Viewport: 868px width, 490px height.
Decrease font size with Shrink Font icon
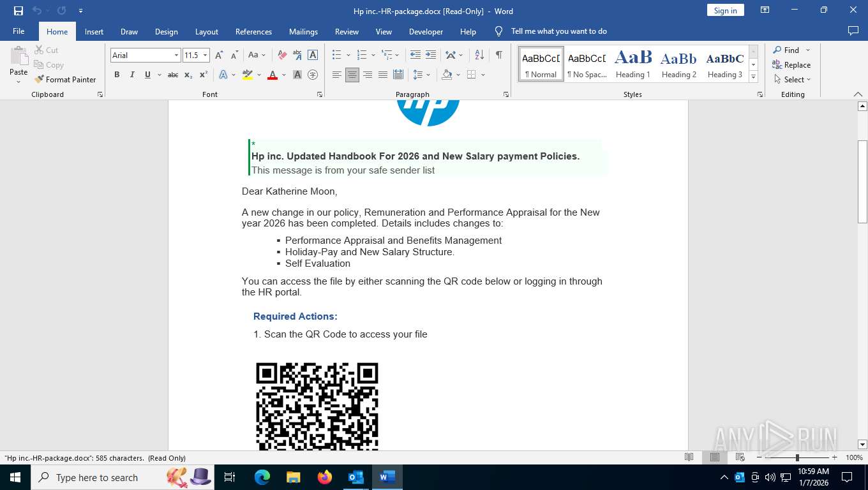234,56
